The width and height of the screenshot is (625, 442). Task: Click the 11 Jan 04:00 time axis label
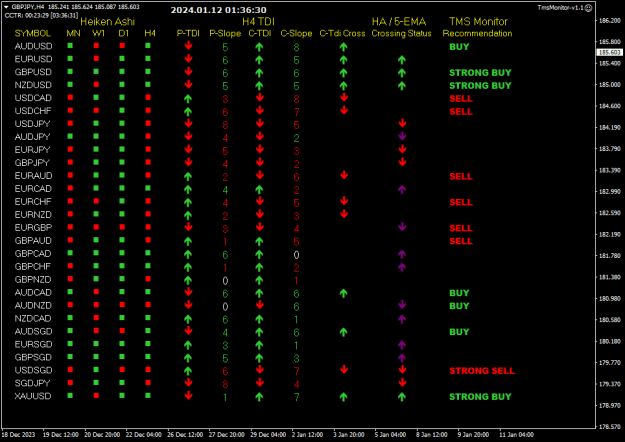coord(516,434)
